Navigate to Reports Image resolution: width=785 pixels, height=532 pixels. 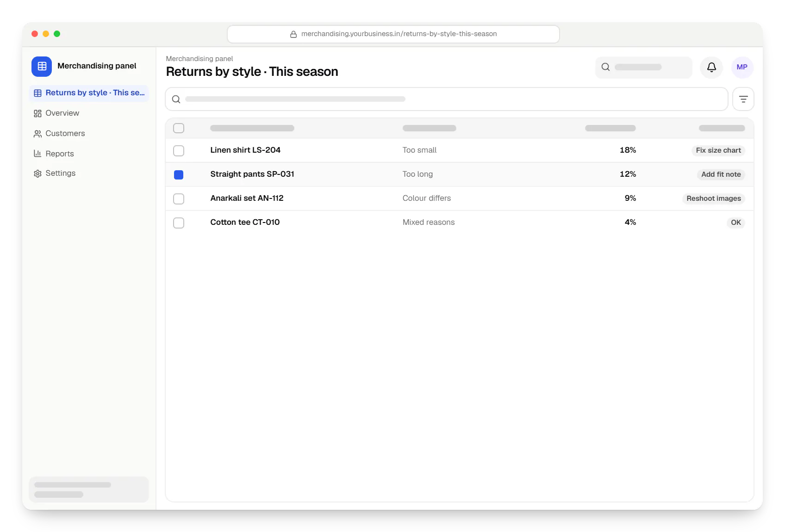(89, 154)
